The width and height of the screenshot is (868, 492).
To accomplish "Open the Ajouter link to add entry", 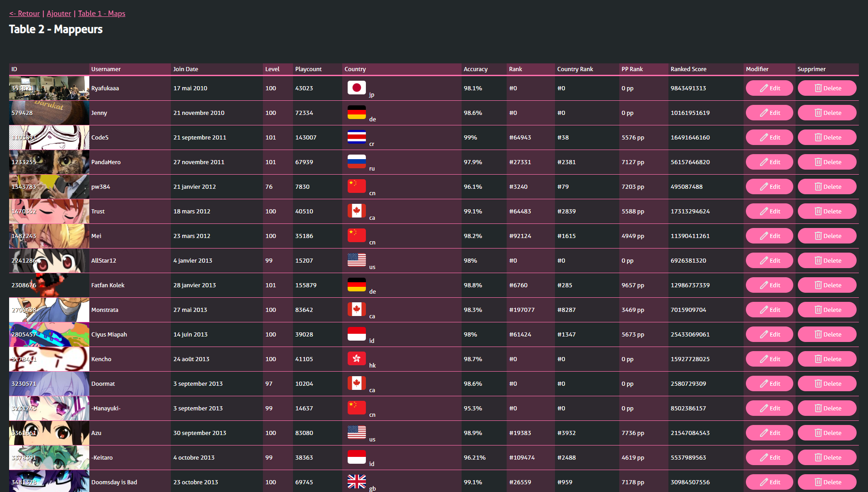I will (x=59, y=14).
